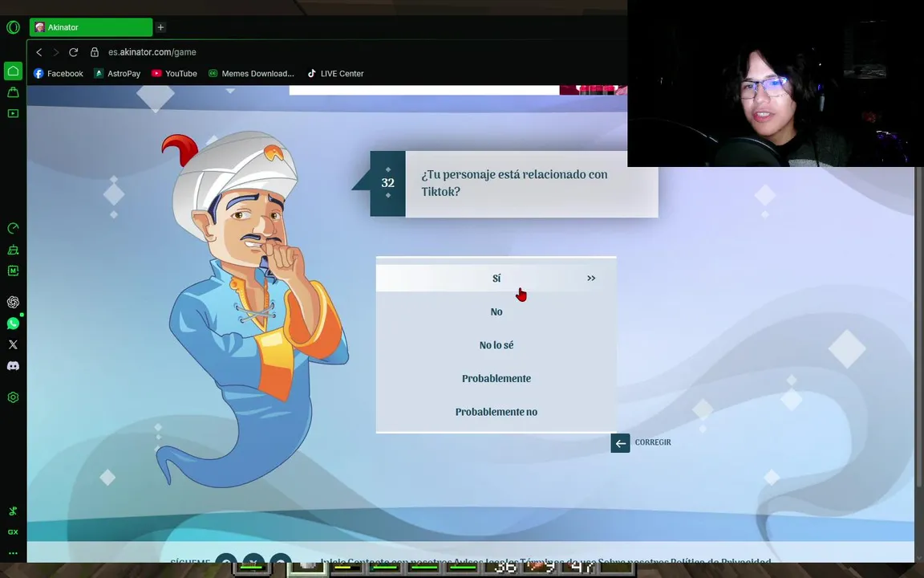924x578 pixels.
Task: Choose the 'Probablemente no' answer
Action: (x=496, y=412)
